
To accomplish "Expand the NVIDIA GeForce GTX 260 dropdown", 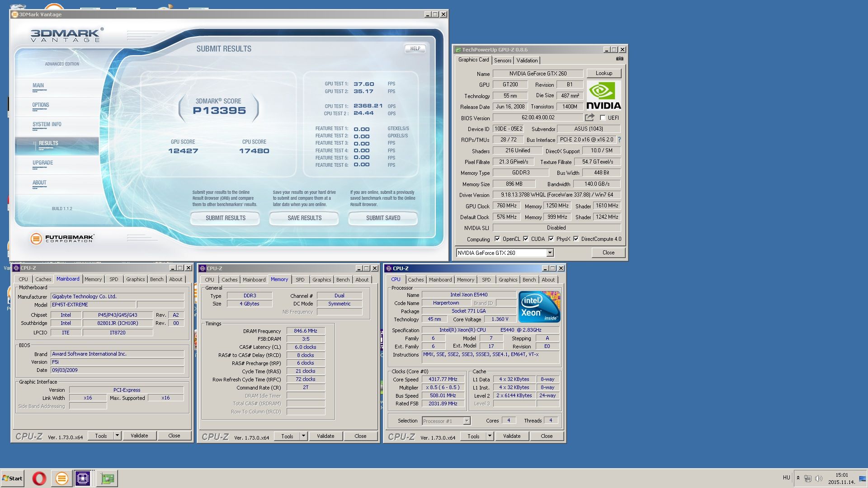I will (x=550, y=253).
